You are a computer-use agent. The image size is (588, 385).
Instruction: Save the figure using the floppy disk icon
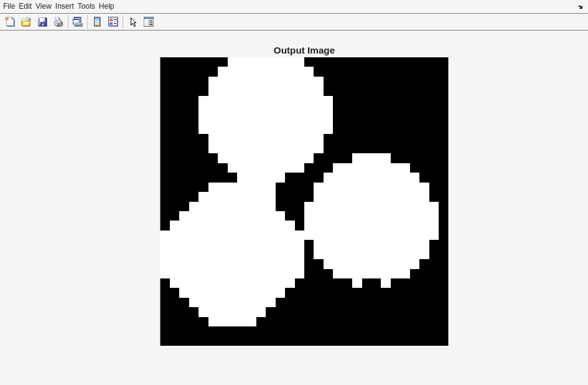click(x=42, y=22)
